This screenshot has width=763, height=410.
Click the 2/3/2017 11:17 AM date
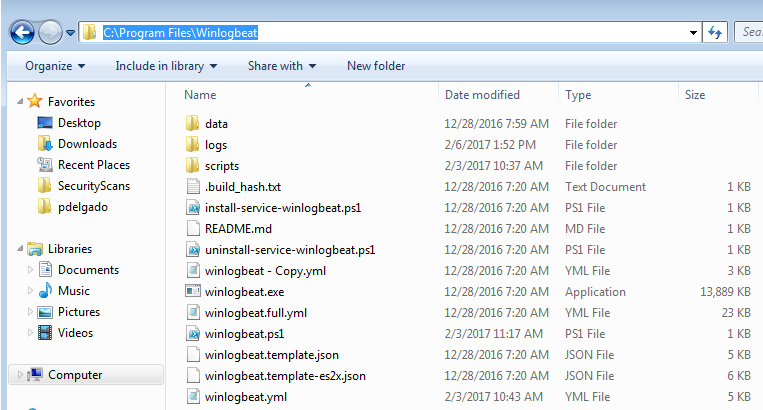(x=493, y=334)
